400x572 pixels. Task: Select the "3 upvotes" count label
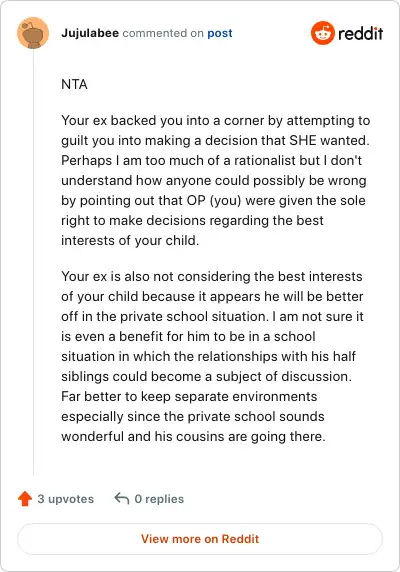[66, 499]
